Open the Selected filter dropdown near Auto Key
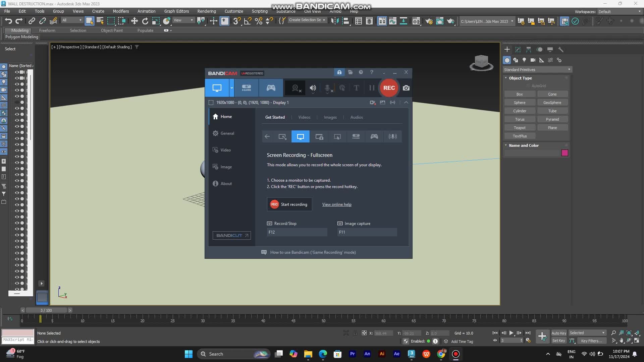The height and width of the screenshot is (362, 644). tap(587, 333)
